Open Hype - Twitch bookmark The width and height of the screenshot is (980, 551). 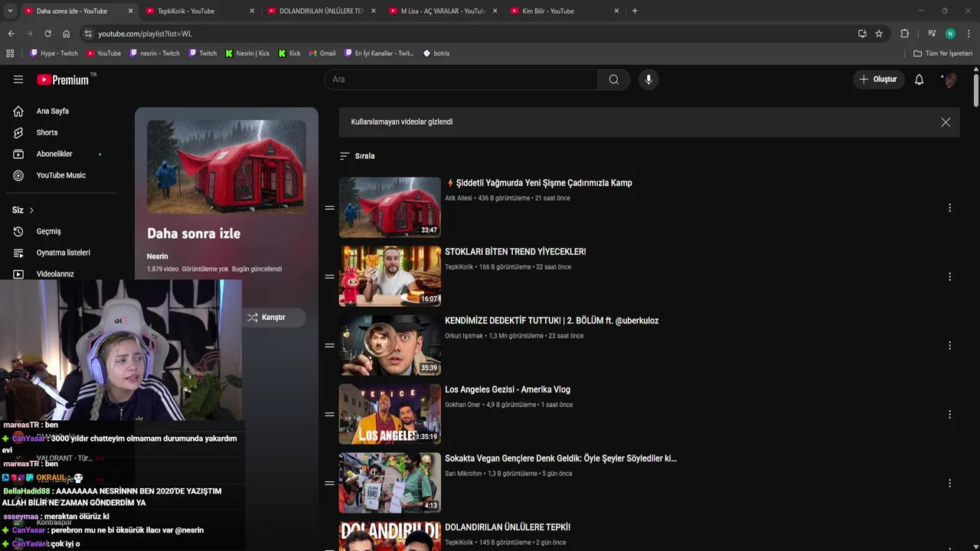[54, 54]
